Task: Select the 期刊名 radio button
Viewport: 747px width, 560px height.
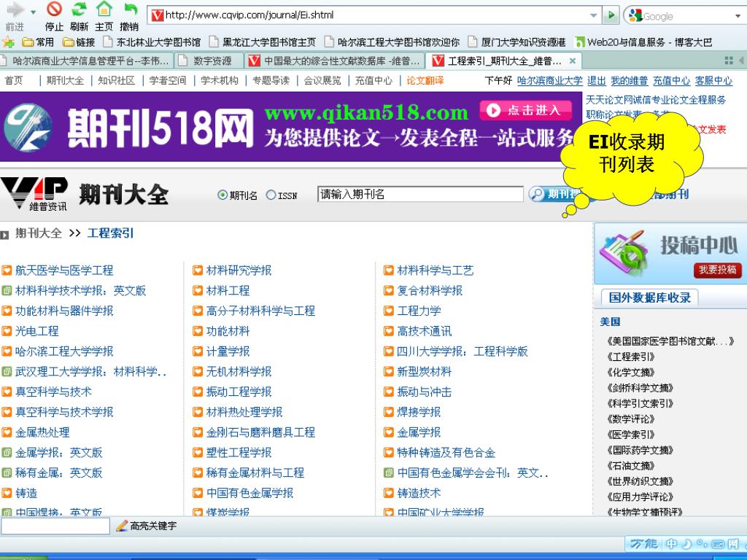Action: (x=222, y=195)
